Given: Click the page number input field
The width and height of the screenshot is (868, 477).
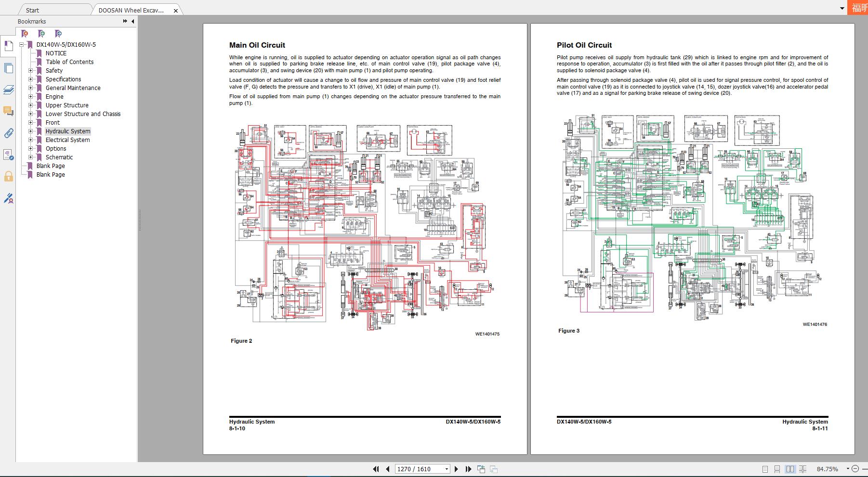Looking at the screenshot, I should tap(419, 469).
